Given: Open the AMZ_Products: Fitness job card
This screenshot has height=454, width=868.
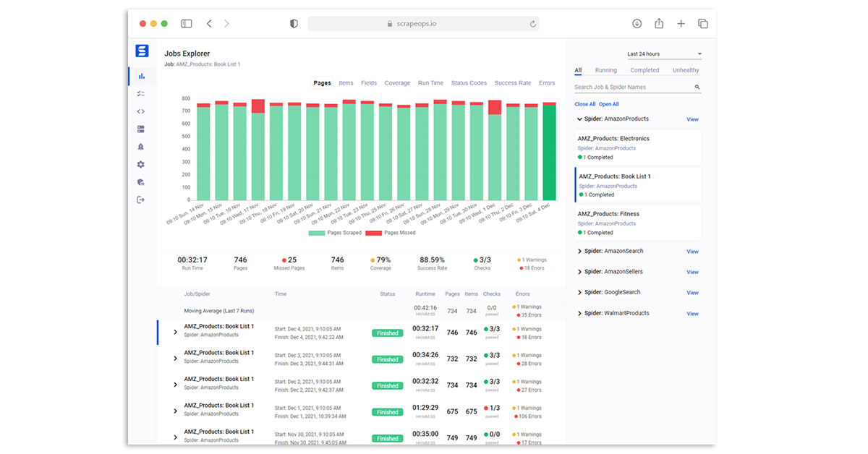Looking at the screenshot, I should (637, 223).
